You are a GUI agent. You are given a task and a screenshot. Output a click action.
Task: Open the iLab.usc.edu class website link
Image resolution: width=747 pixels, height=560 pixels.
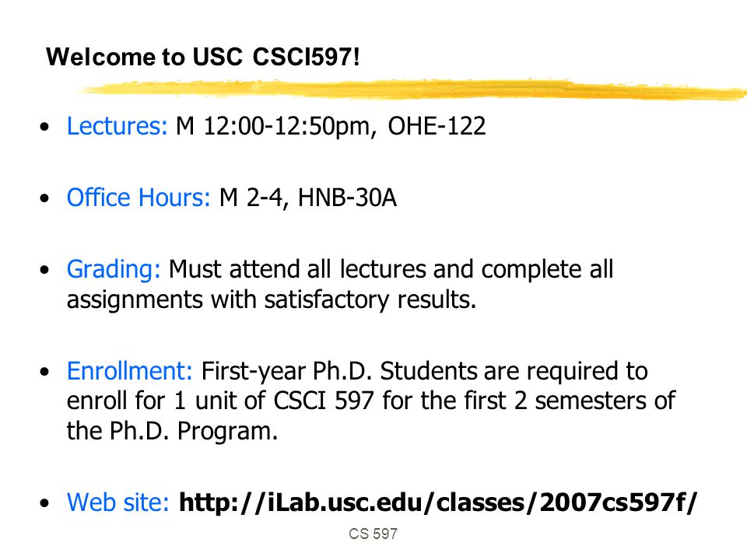pos(438,502)
